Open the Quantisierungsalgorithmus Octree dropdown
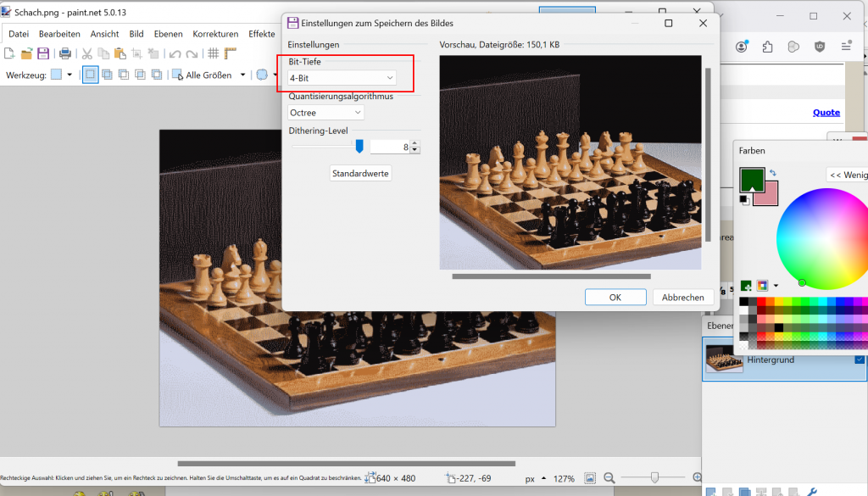The image size is (868, 496). point(326,112)
